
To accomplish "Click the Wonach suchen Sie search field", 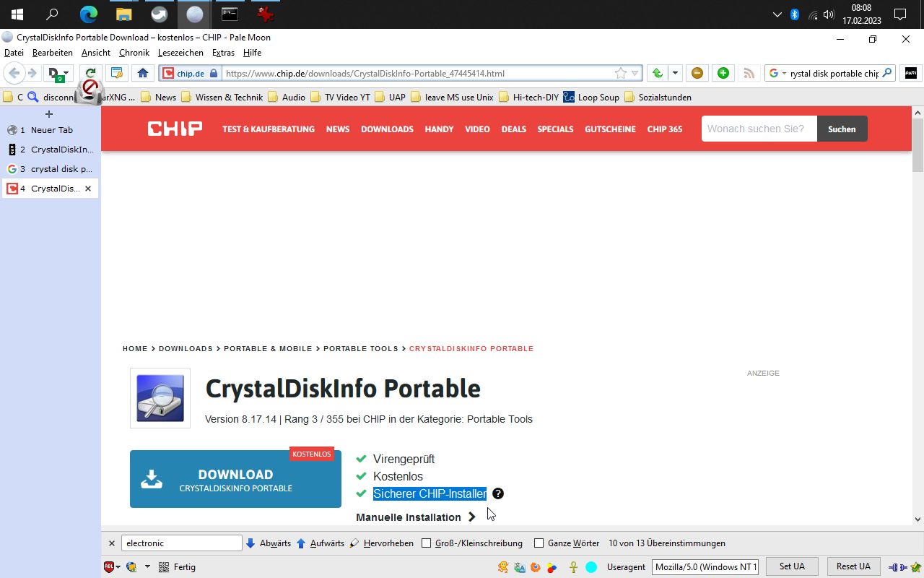I will [759, 129].
